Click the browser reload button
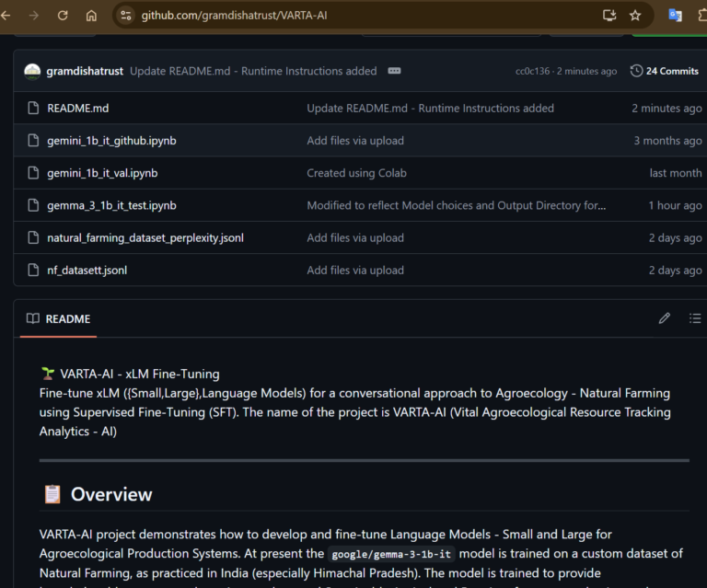 click(x=63, y=16)
